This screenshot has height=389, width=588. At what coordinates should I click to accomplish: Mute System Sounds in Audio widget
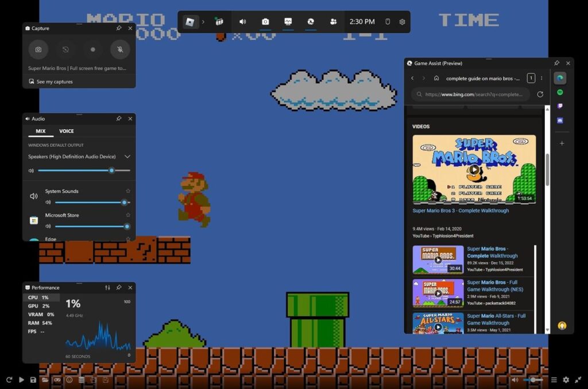click(48, 202)
